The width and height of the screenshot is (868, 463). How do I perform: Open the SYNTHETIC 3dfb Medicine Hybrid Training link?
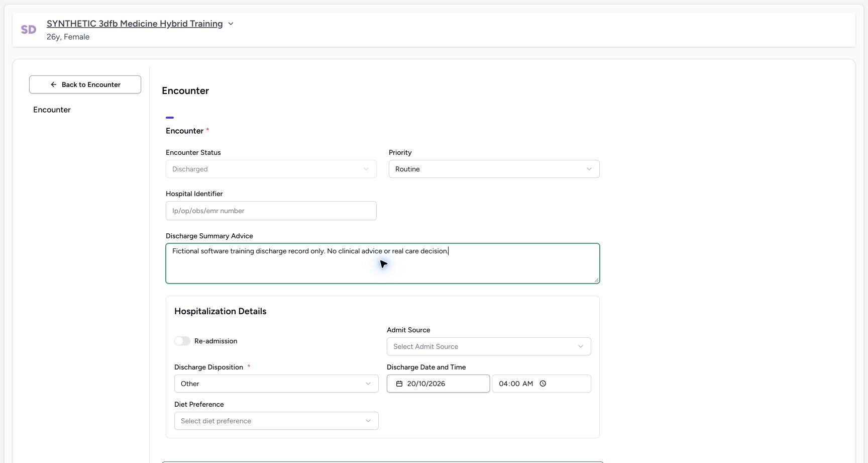pos(135,24)
